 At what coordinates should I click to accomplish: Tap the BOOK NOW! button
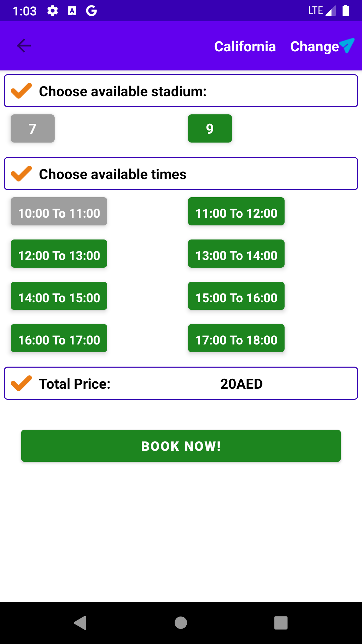(x=181, y=446)
